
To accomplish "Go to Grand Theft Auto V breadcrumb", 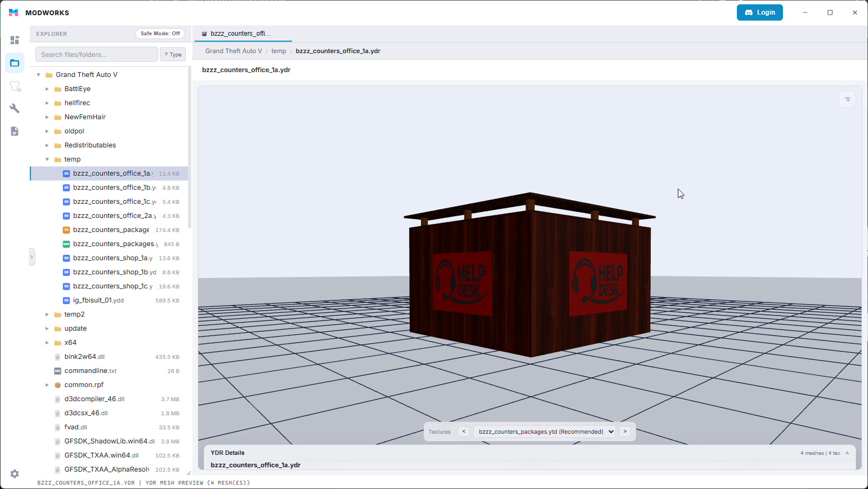I will tap(234, 51).
